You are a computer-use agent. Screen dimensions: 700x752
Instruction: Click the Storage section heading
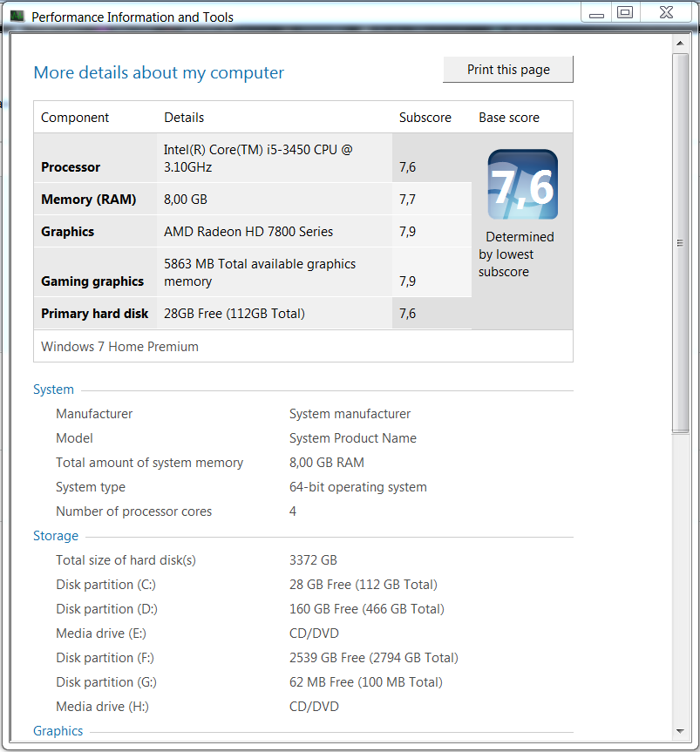(56, 536)
